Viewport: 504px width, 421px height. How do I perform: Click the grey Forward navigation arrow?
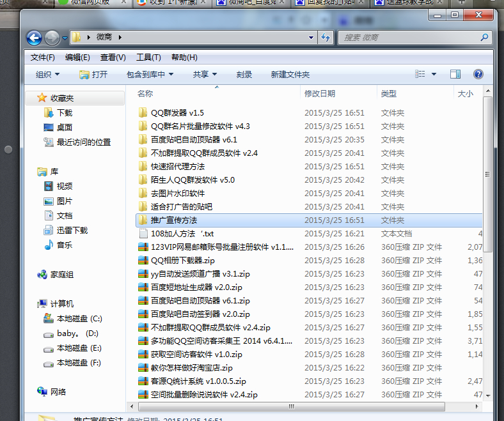[x=52, y=38]
